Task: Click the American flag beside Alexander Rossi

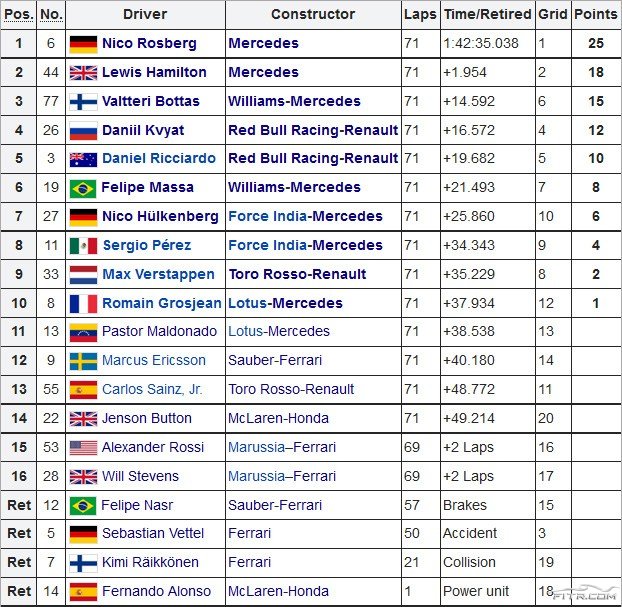Action: click(x=83, y=448)
